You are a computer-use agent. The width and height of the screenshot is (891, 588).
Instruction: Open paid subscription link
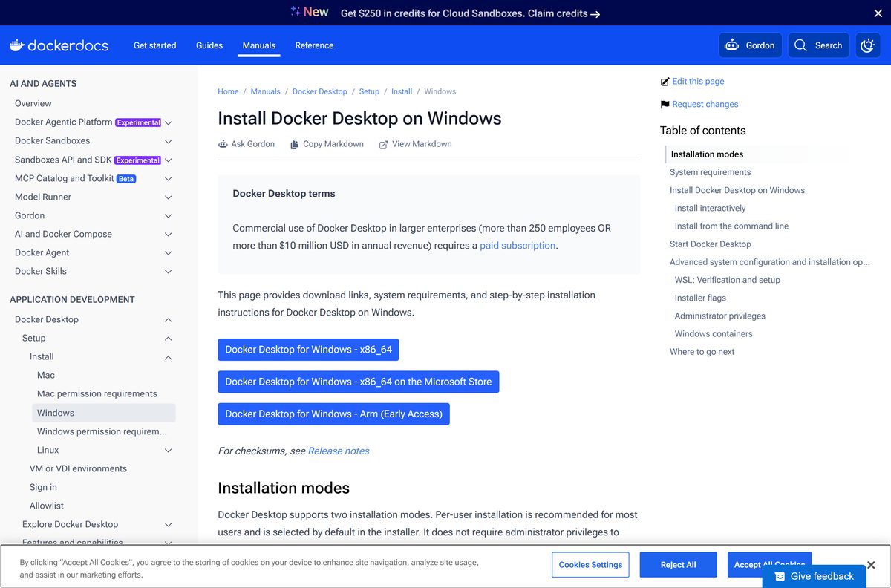coord(518,246)
